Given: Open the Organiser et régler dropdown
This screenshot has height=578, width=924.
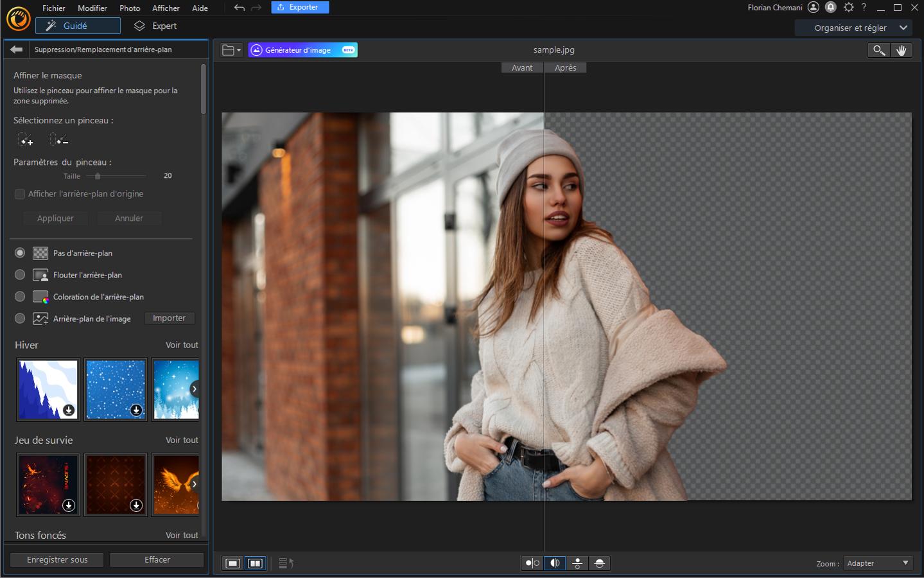Looking at the screenshot, I should pyautogui.click(x=853, y=28).
